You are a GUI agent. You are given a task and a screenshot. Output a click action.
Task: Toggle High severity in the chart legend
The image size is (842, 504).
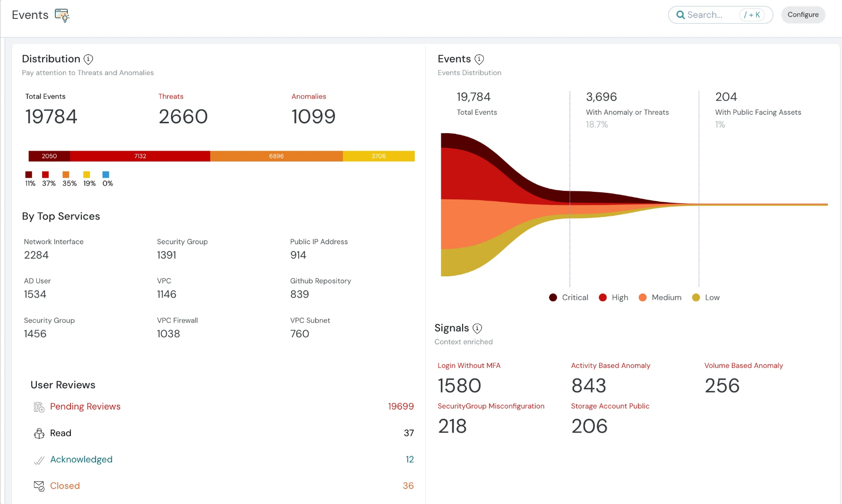pyautogui.click(x=613, y=297)
